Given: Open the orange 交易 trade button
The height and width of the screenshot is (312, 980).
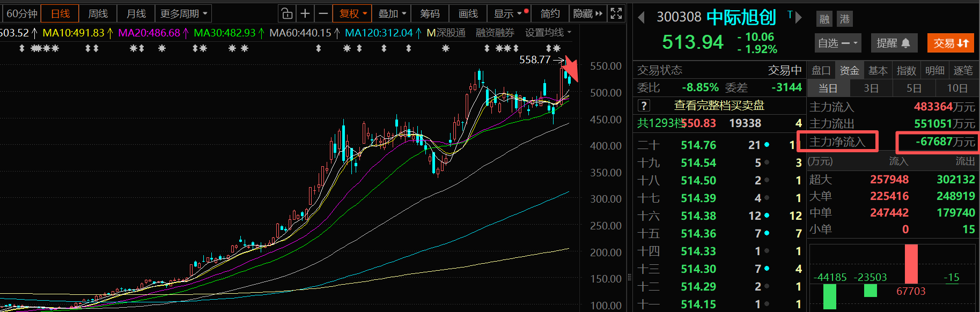Looking at the screenshot, I should 950,43.
